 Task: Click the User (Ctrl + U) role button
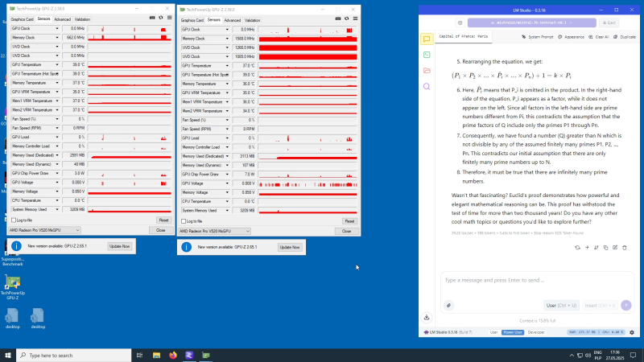coord(561,306)
